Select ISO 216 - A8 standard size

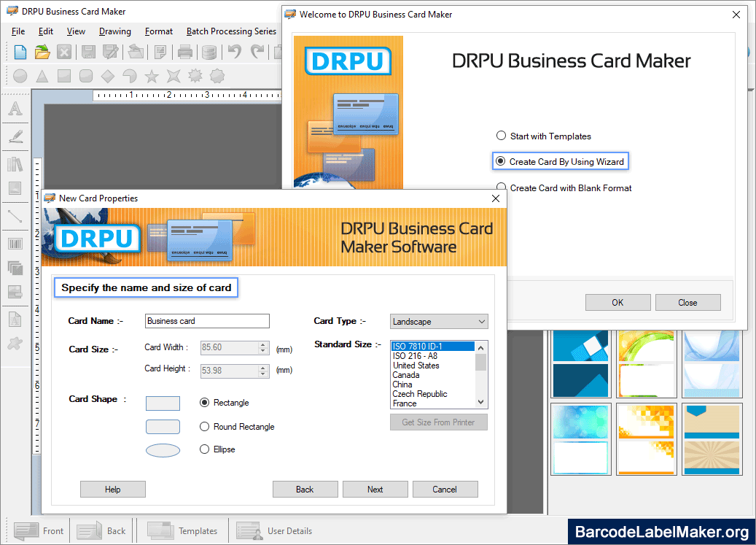click(x=432, y=356)
